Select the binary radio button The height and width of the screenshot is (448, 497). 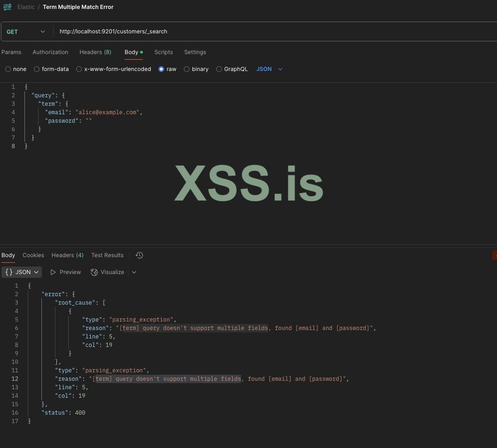point(187,69)
